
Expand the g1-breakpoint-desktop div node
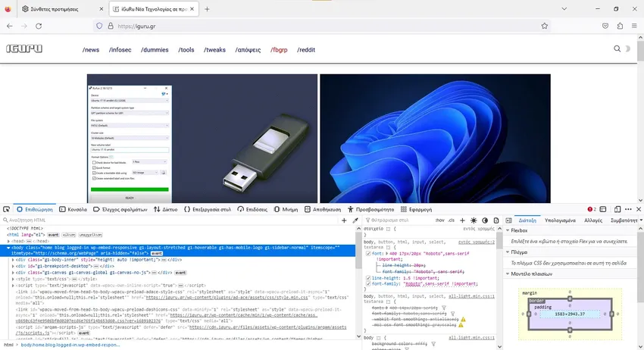click(x=13, y=266)
